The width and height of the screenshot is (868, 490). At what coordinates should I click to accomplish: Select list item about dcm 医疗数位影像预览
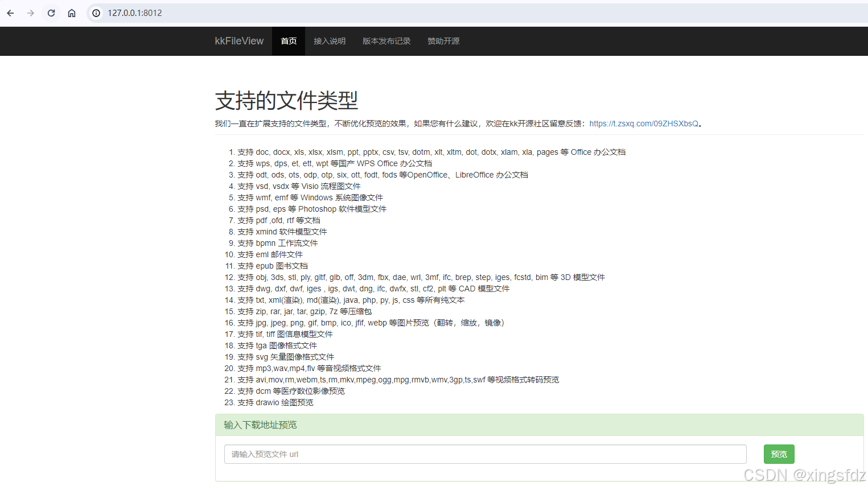pyautogui.click(x=291, y=391)
